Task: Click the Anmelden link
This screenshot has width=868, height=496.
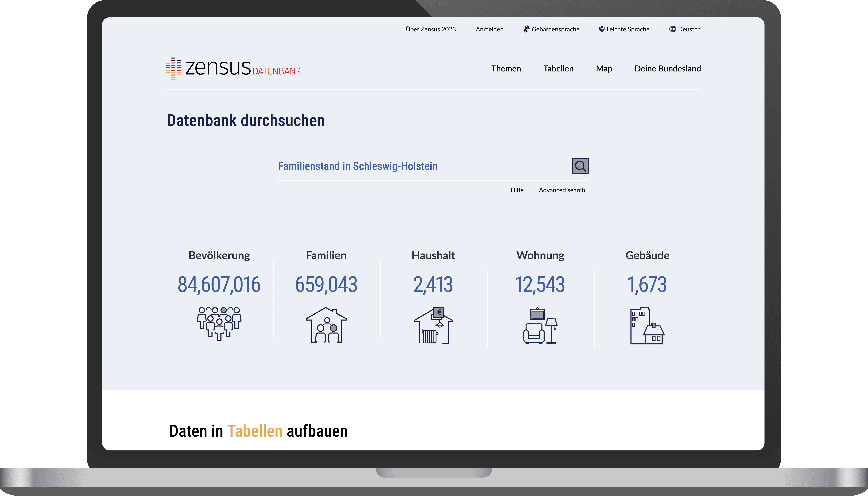Action: [x=490, y=29]
